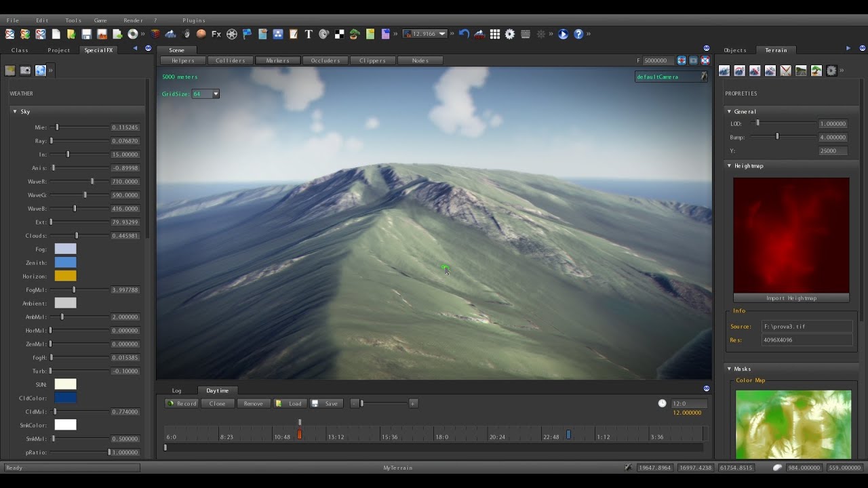The image size is (868, 488).
Task: Toggle the Clippers scene filter
Action: (373, 60)
